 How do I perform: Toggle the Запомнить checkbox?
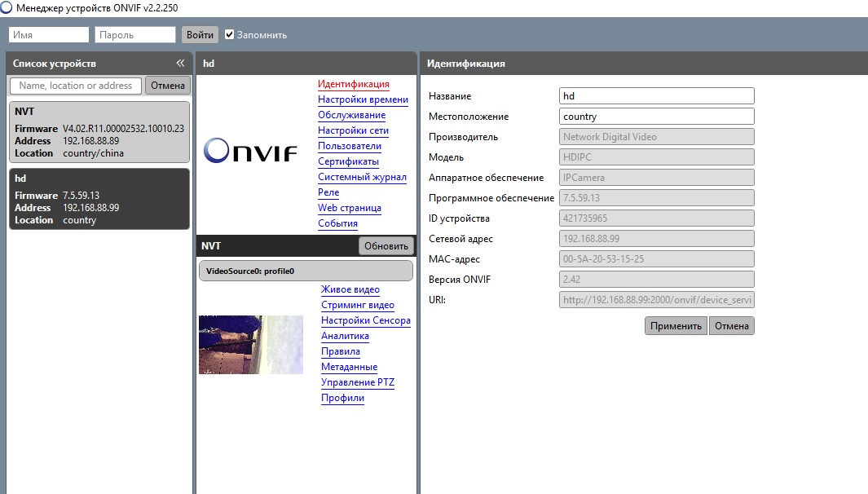230,34
